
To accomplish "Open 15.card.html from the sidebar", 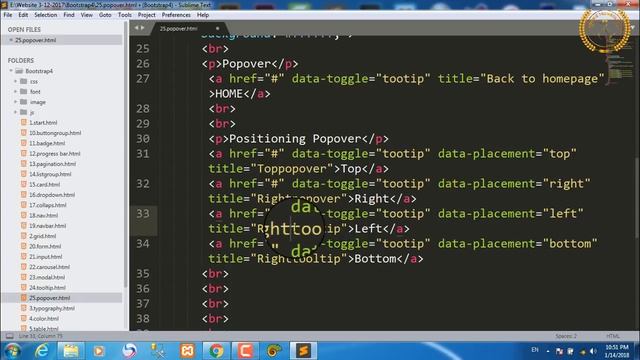I will click(x=44, y=184).
